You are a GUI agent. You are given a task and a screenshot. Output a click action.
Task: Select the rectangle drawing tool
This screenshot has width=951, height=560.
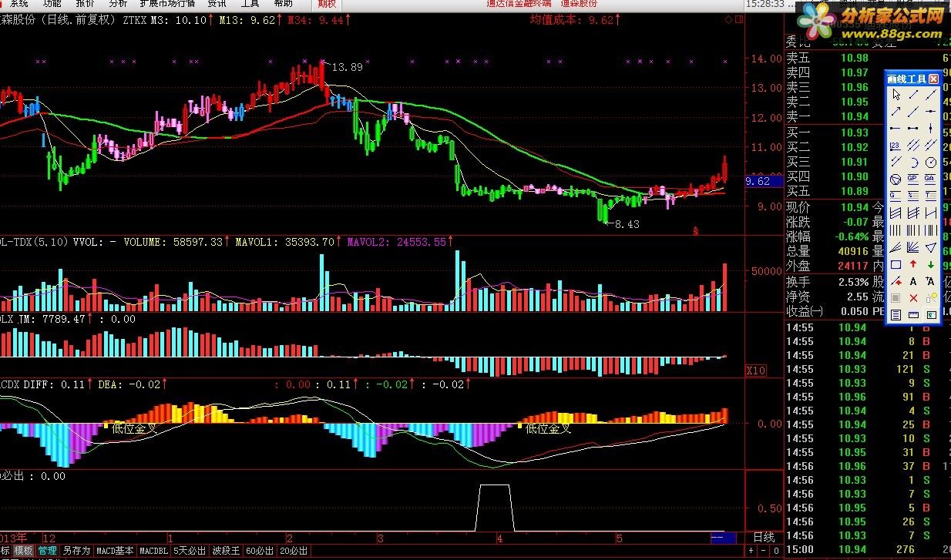click(896, 264)
